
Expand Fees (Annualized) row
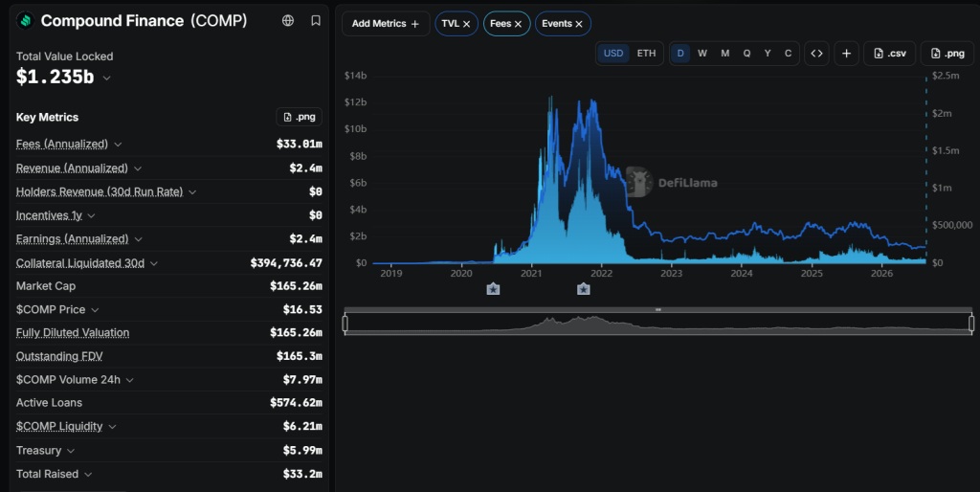118,145
